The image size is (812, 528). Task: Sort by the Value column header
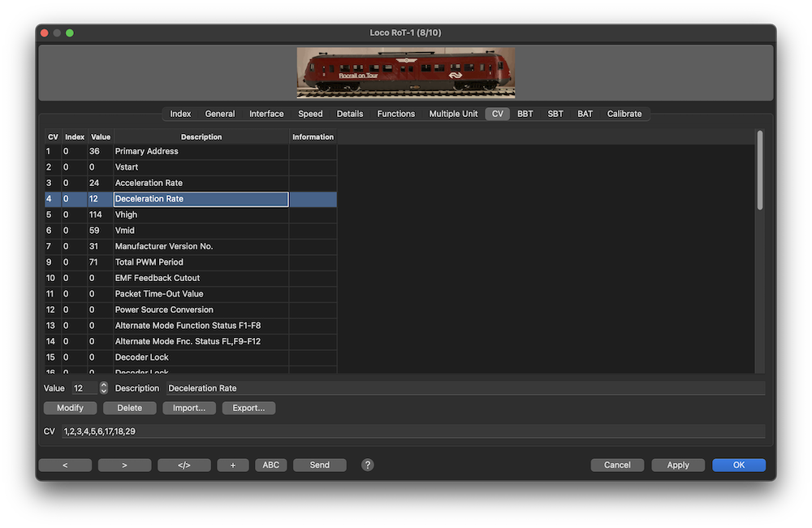tap(100, 136)
